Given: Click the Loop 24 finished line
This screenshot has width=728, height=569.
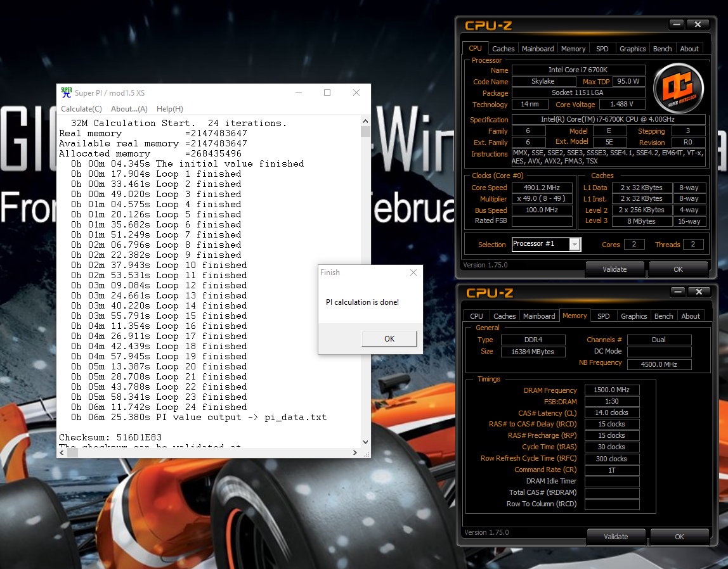Looking at the screenshot, I should (159, 407).
